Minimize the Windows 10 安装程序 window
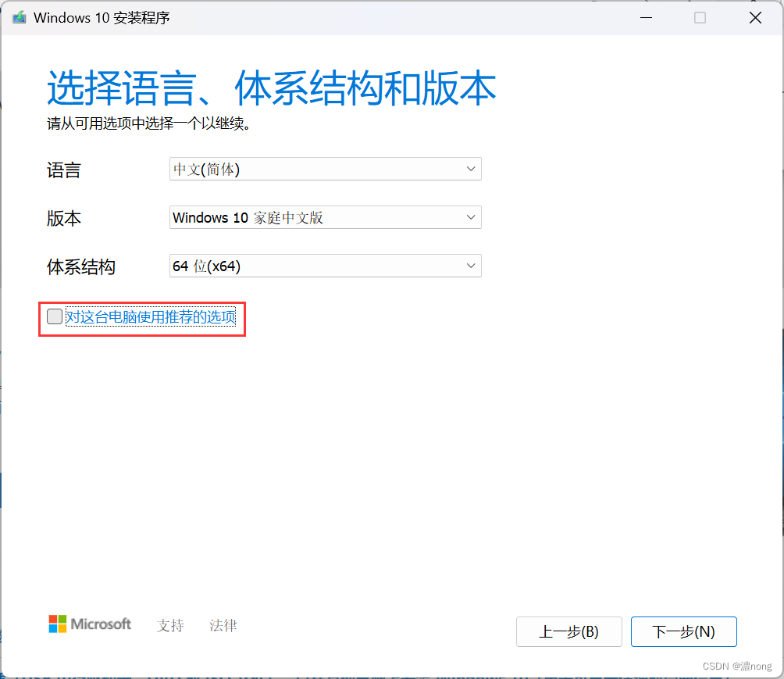This screenshot has width=784, height=679. coord(646,18)
